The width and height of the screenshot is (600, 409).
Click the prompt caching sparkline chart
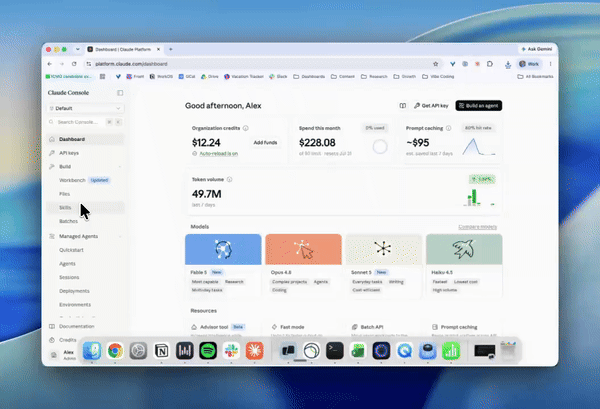pyautogui.click(x=479, y=147)
